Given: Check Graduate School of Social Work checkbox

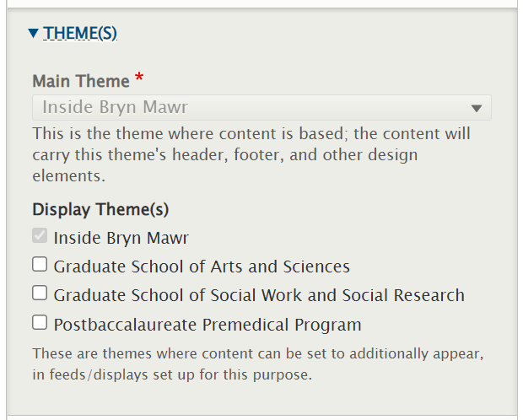Looking at the screenshot, I should (x=40, y=293).
